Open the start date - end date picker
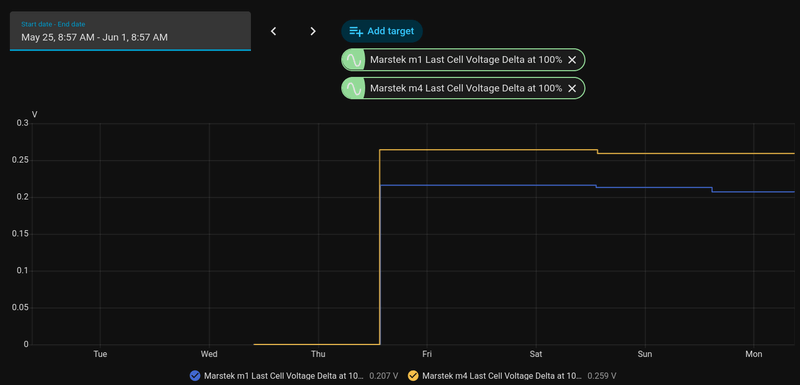 130,31
